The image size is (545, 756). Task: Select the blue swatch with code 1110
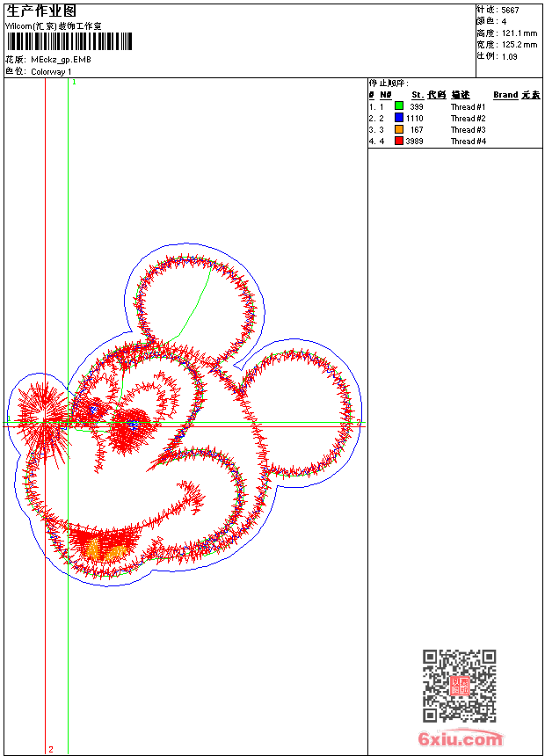click(x=399, y=118)
